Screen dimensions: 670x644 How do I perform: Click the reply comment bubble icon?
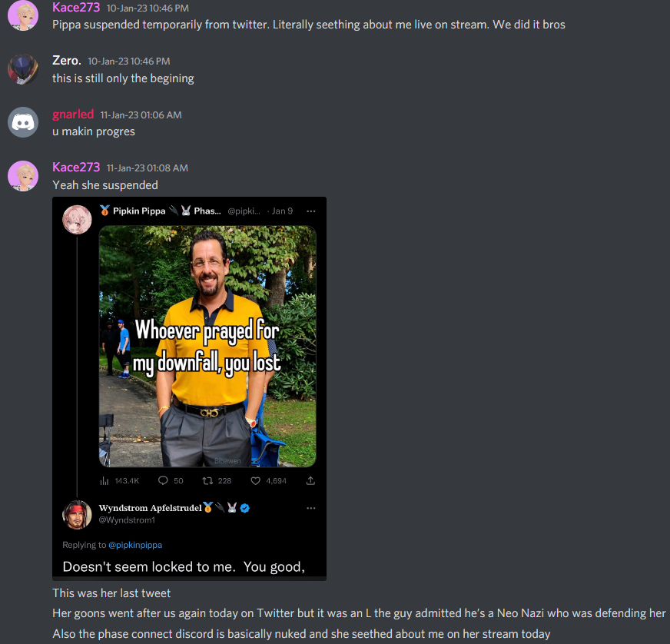(163, 481)
